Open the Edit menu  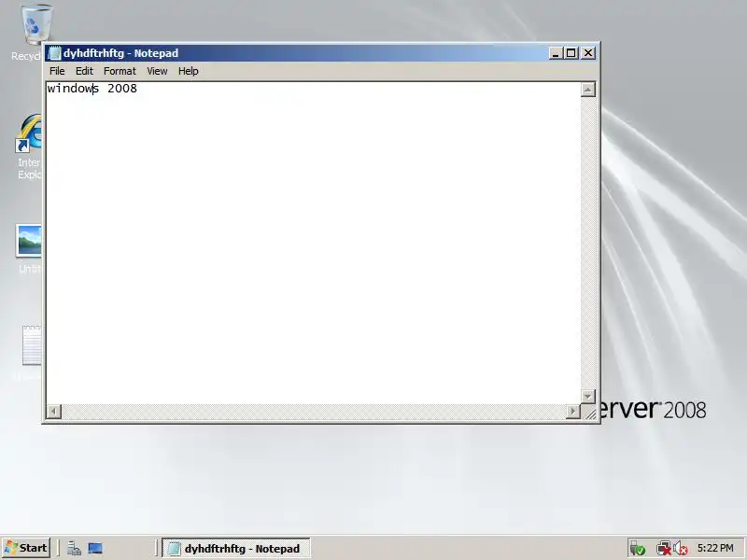click(84, 71)
